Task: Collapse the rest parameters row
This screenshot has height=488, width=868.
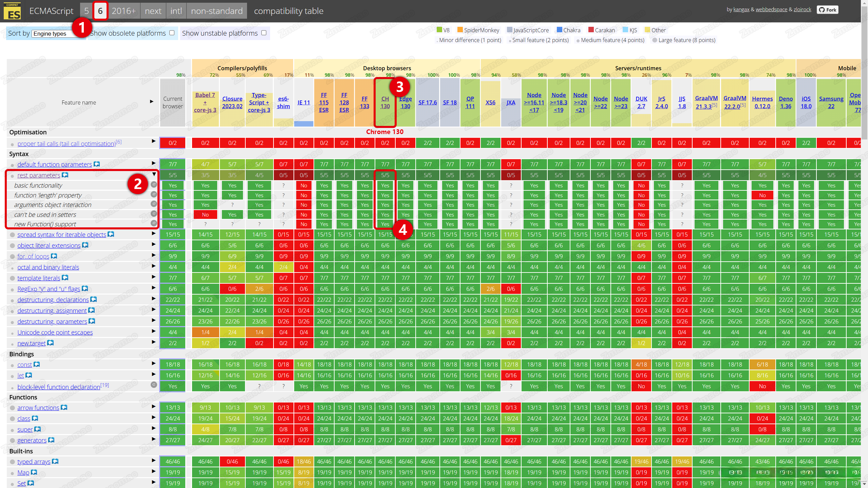Action: [154, 174]
